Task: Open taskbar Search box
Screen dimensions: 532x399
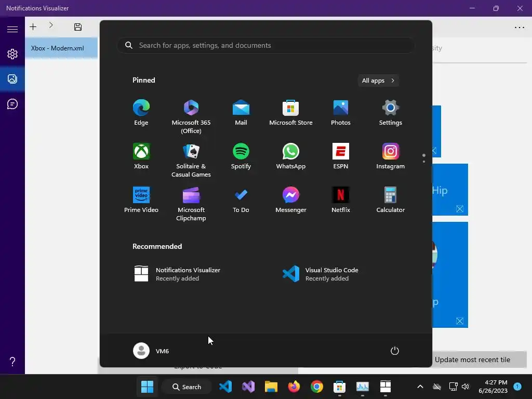Action: [187, 387]
